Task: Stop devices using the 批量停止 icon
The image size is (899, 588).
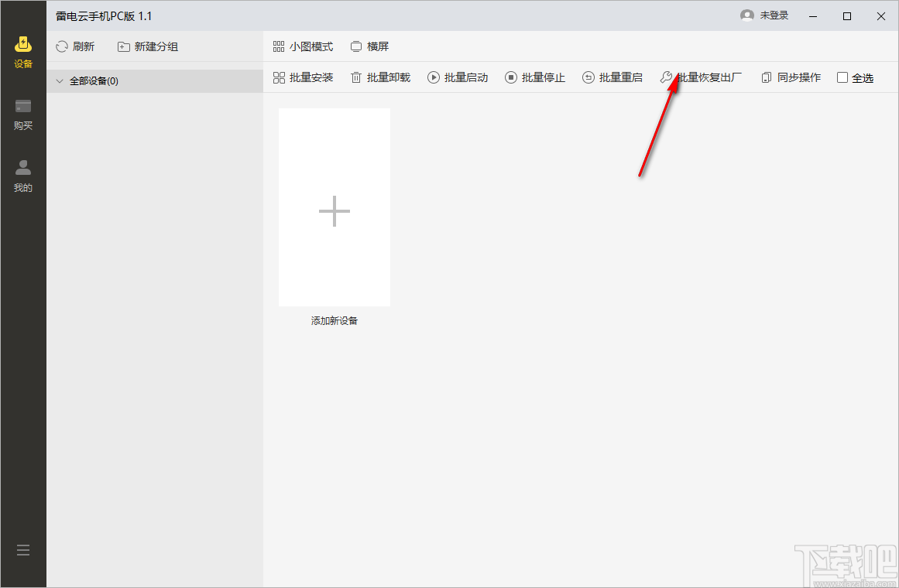Action: 511,77
